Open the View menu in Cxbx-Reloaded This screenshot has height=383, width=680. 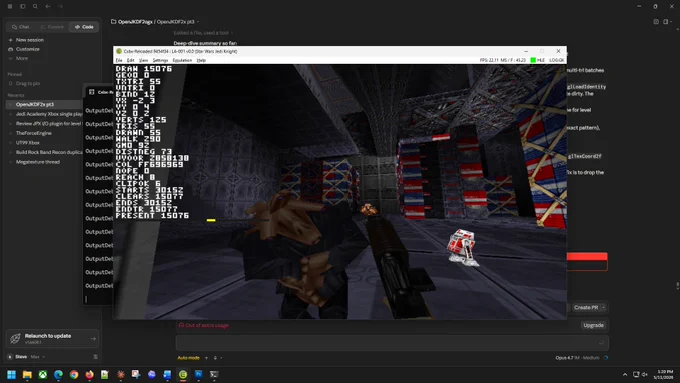pyautogui.click(x=144, y=60)
